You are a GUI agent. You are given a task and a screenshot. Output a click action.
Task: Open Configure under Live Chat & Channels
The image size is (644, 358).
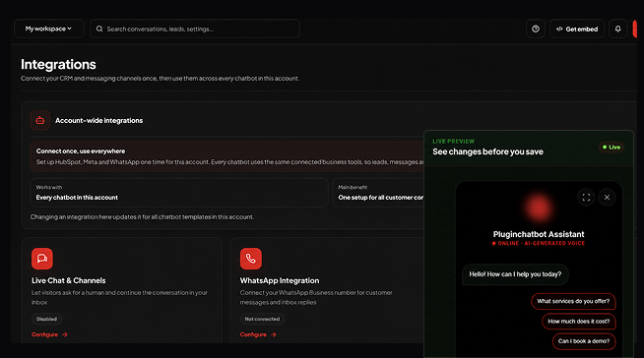click(49, 334)
